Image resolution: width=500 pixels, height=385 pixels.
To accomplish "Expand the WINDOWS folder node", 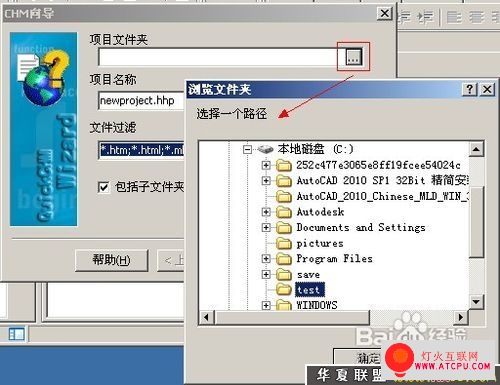I will pos(266,305).
